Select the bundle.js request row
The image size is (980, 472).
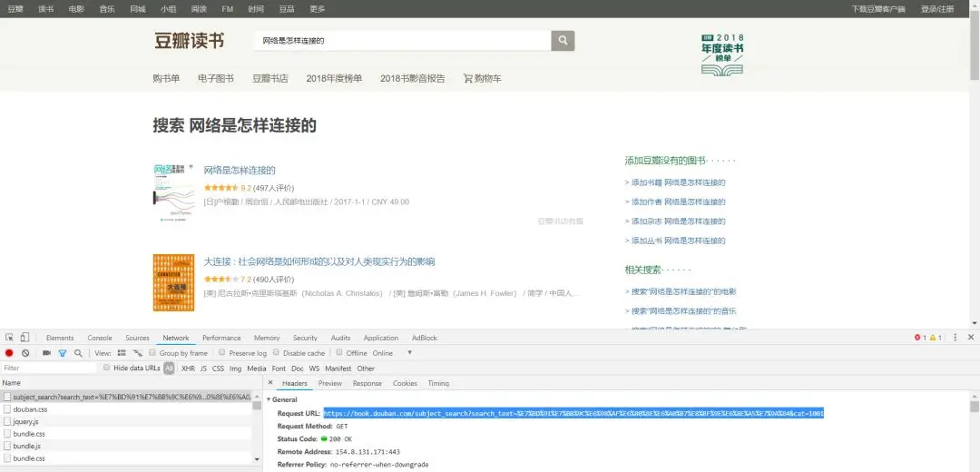(126, 446)
